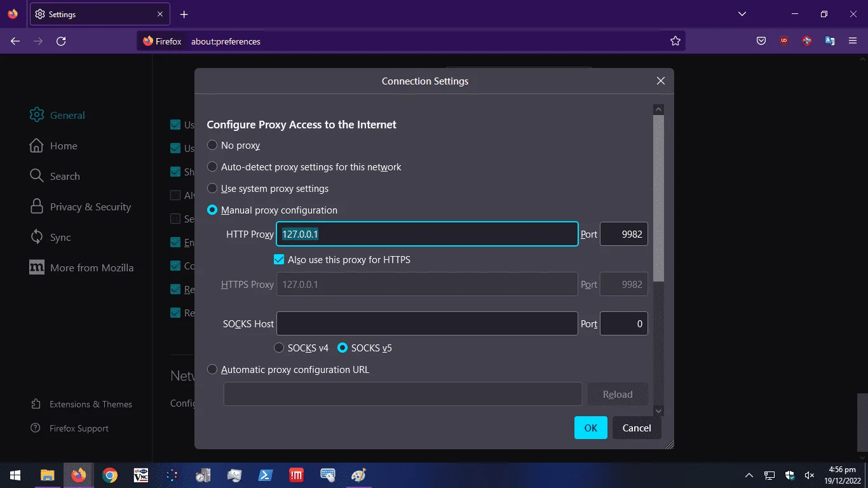Image resolution: width=868 pixels, height=488 pixels.
Task: Open network status tray icon
Action: click(x=770, y=475)
